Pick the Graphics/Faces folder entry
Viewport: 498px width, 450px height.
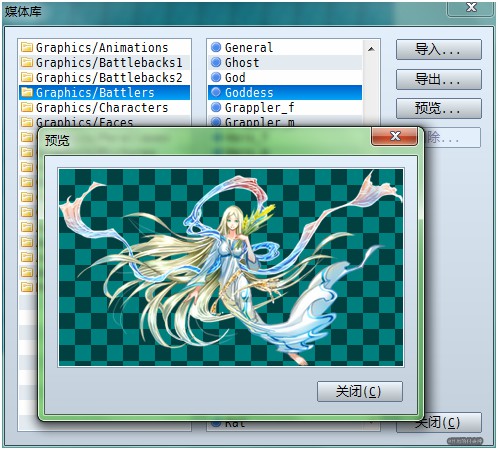pyautogui.click(x=105, y=121)
